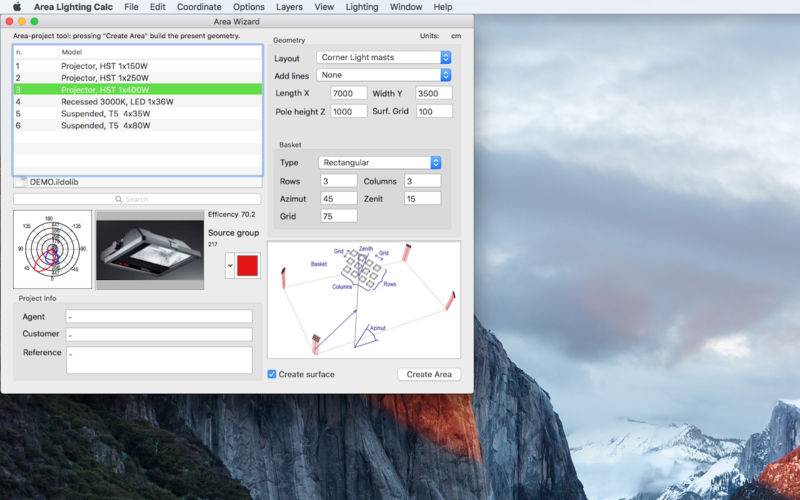Viewport: 800px width, 500px height.
Task: Click the polar light distribution diagram
Action: click(x=52, y=249)
